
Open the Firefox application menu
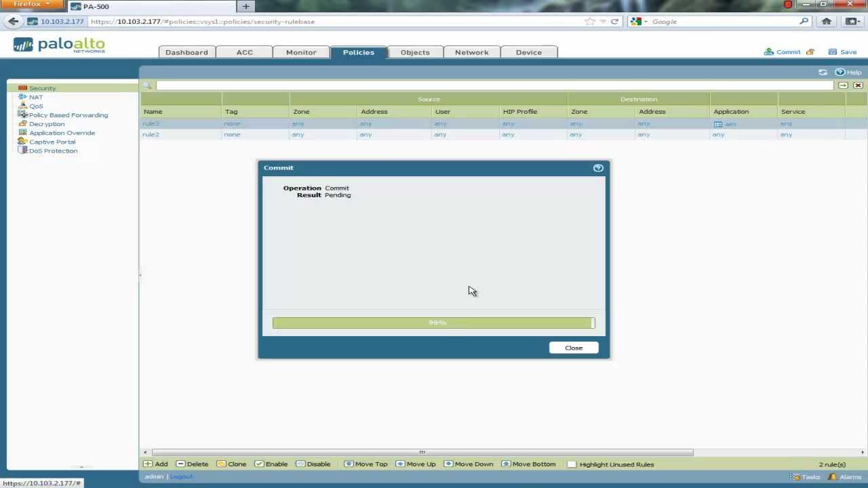[x=32, y=5]
